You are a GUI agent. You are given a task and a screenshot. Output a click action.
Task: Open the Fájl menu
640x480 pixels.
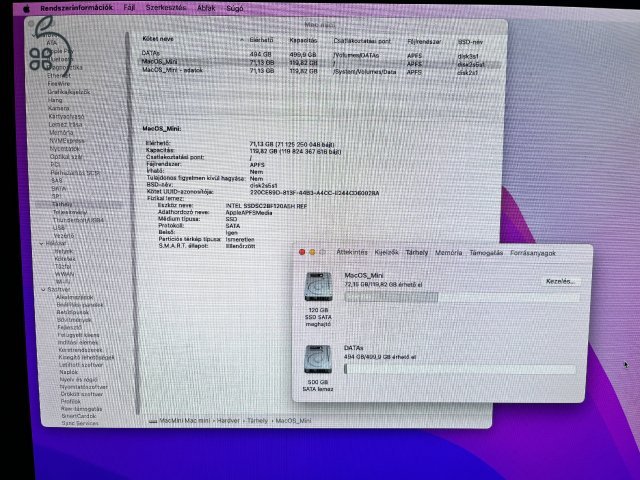[129, 8]
